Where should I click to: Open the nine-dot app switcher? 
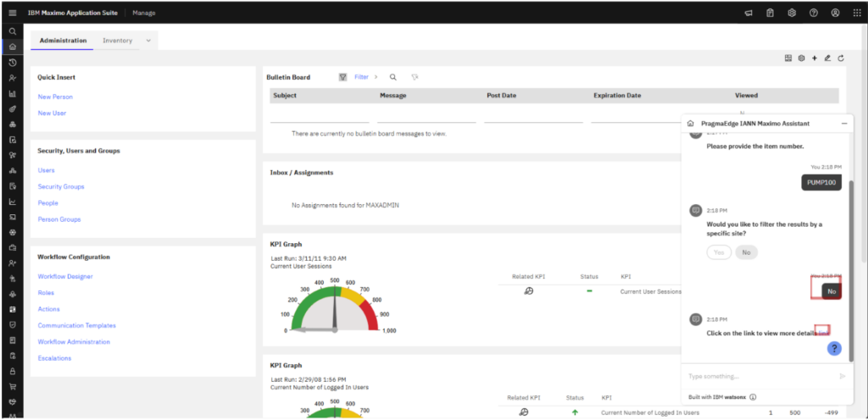coord(857,13)
